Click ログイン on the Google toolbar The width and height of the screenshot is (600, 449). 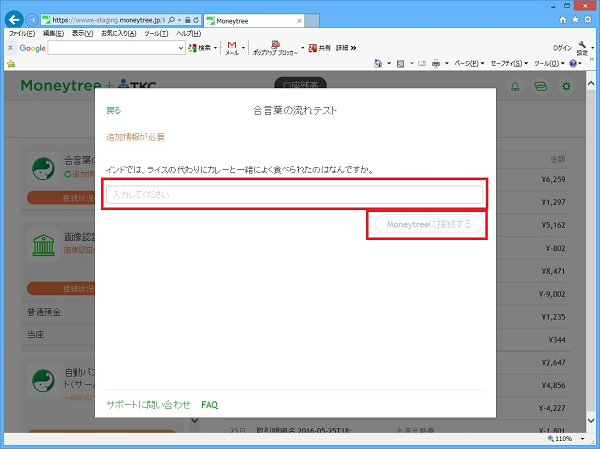(x=562, y=48)
